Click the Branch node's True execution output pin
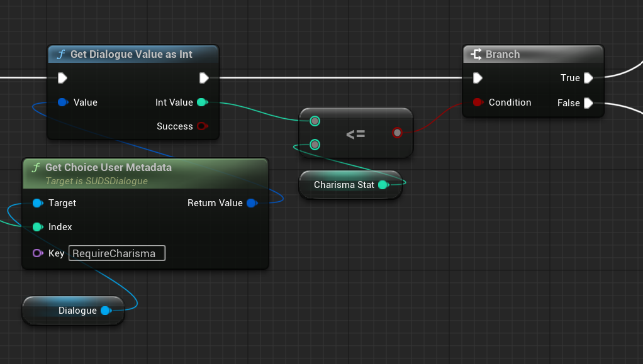The height and width of the screenshot is (364, 643). click(588, 78)
